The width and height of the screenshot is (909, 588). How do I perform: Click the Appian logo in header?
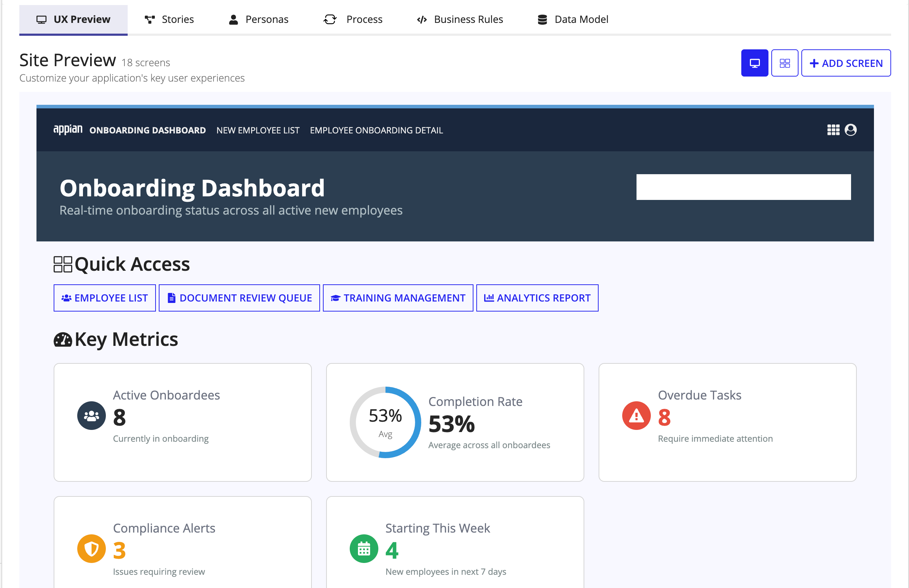[x=68, y=130]
